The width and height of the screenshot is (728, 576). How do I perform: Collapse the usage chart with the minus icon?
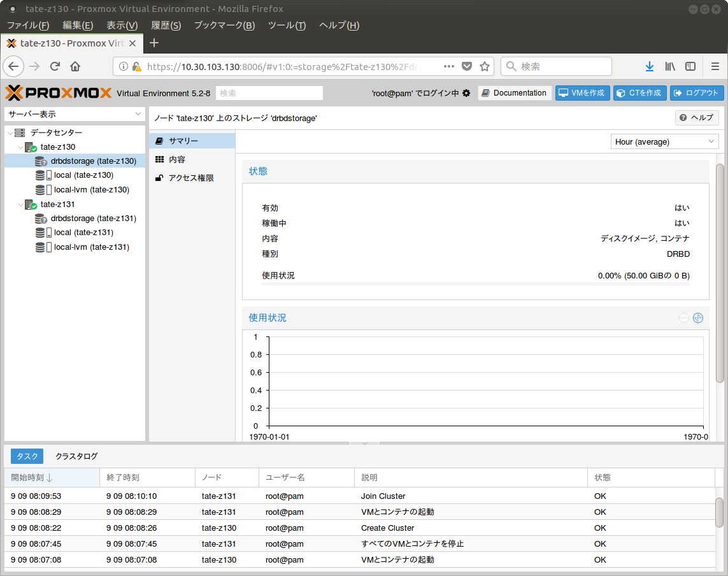coord(683,318)
